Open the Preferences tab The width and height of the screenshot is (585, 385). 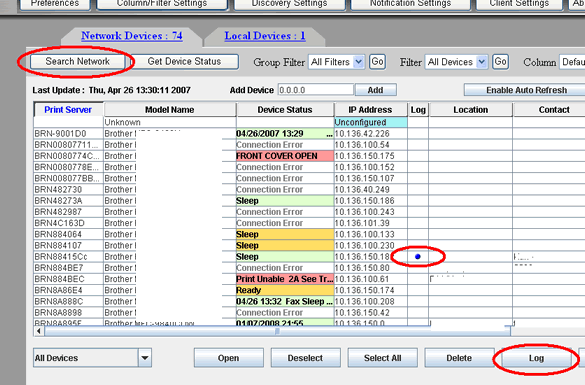point(55,4)
